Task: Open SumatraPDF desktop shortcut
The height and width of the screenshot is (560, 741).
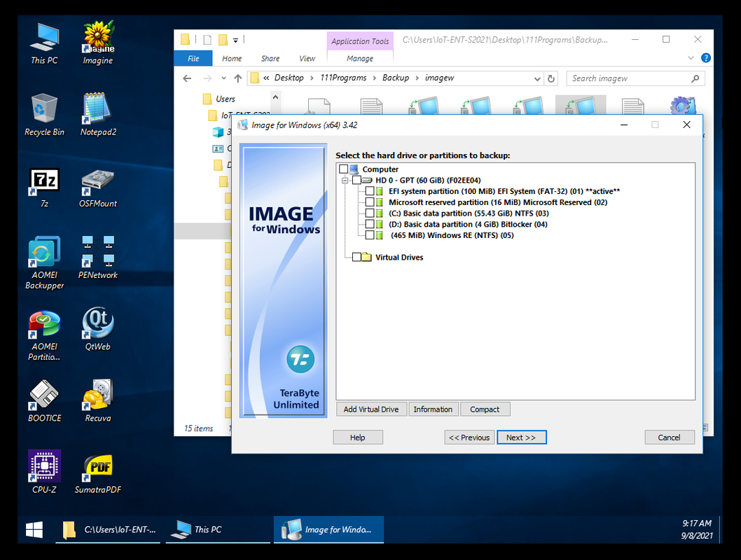Action: 98,472
